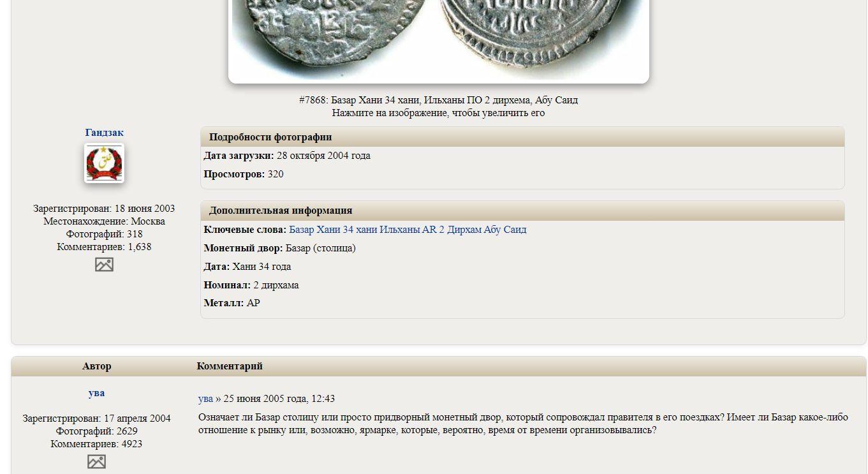
Task: Select the #7868 photo caption title
Action: pyautogui.click(x=439, y=100)
